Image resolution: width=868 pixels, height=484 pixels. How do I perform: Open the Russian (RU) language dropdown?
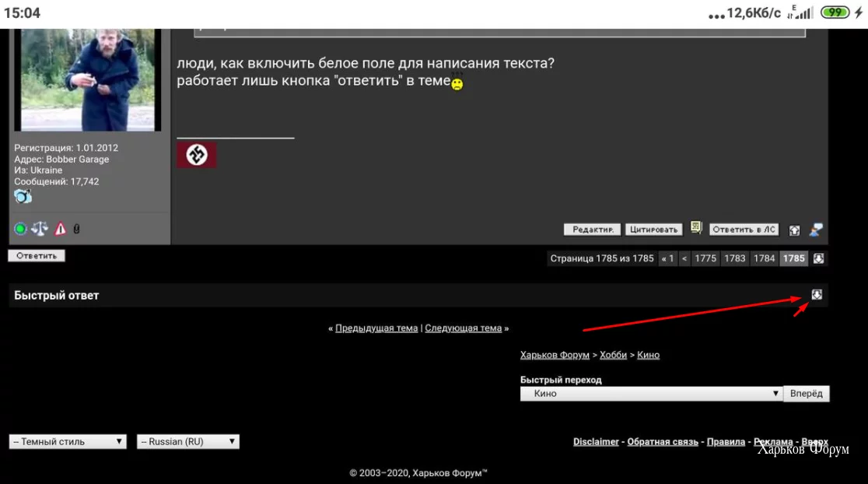[187, 441]
